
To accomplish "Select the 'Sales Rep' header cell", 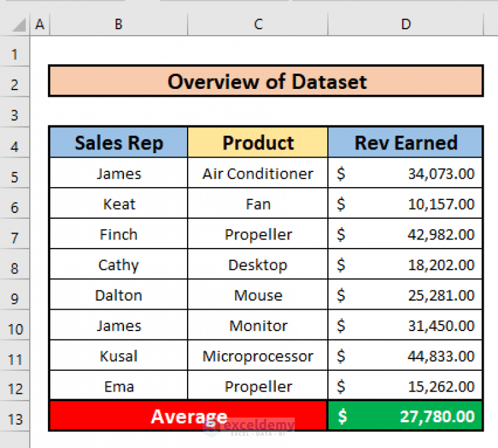I will point(118,142).
